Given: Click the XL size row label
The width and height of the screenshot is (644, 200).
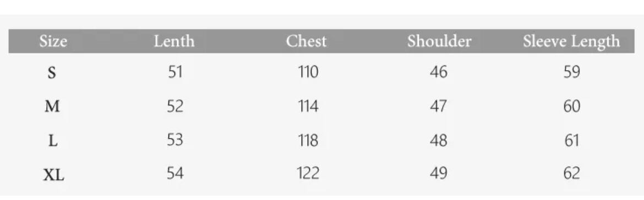Looking at the screenshot, I should (x=54, y=176).
